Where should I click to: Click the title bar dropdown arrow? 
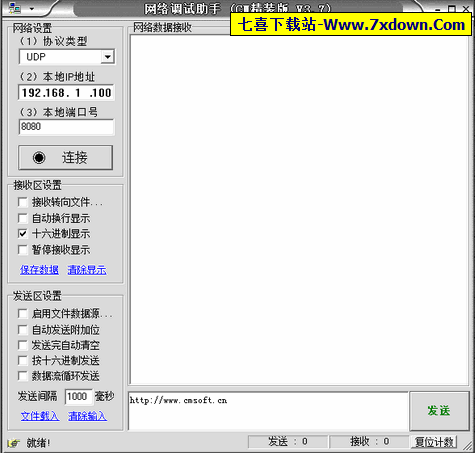(32, 9)
